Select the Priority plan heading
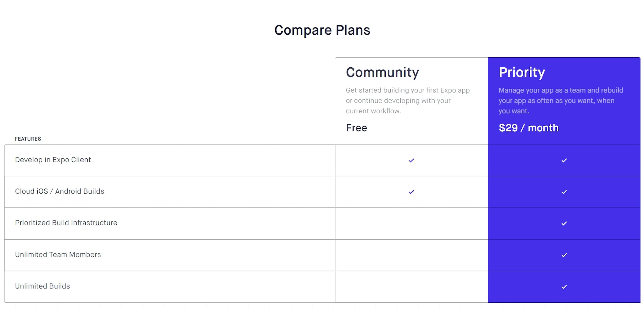The width and height of the screenshot is (644, 309). [x=522, y=73]
